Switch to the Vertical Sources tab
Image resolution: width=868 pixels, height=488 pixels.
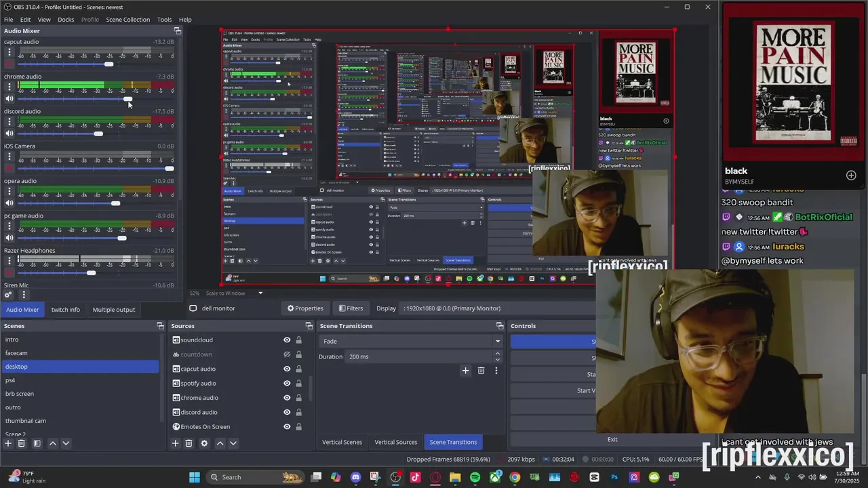point(396,442)
